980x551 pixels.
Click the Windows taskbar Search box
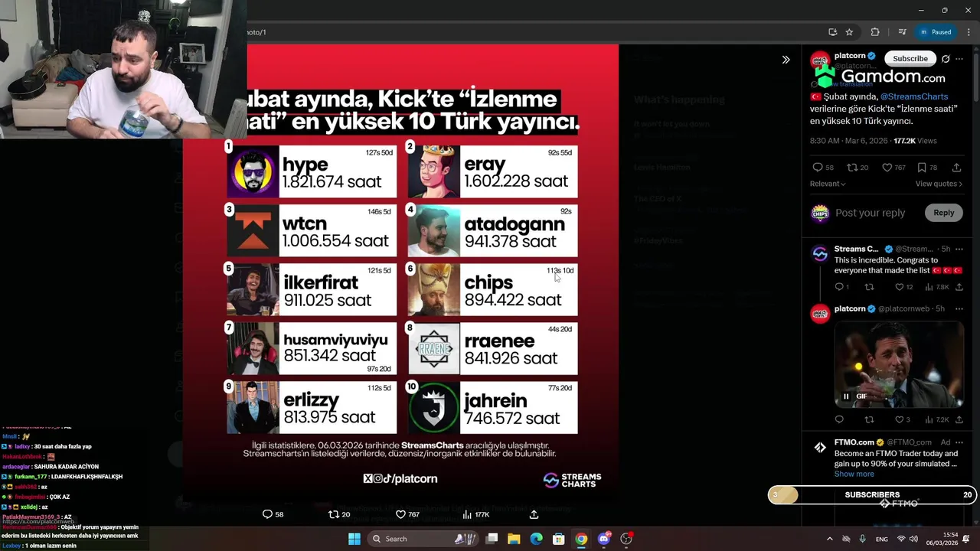pos(423,539)
